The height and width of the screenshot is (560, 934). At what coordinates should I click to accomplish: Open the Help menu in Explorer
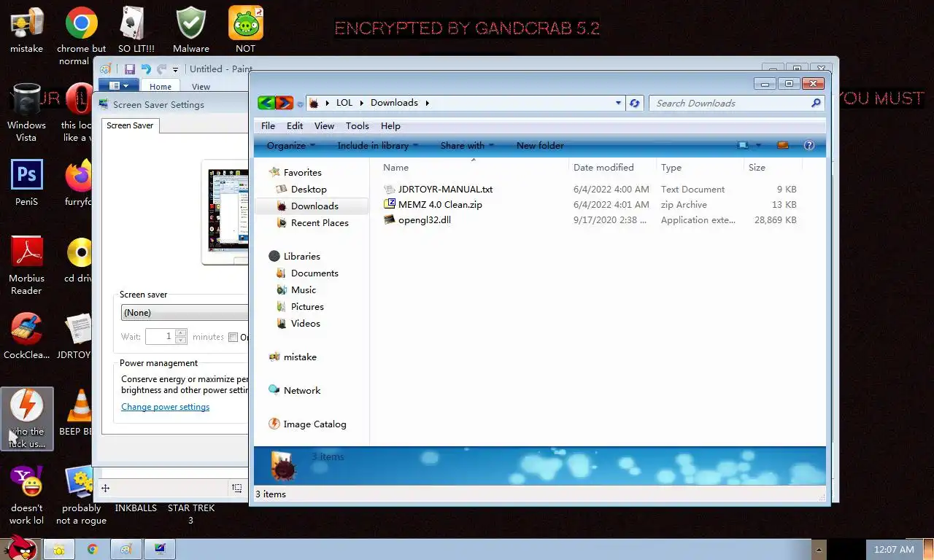(390, 125)
